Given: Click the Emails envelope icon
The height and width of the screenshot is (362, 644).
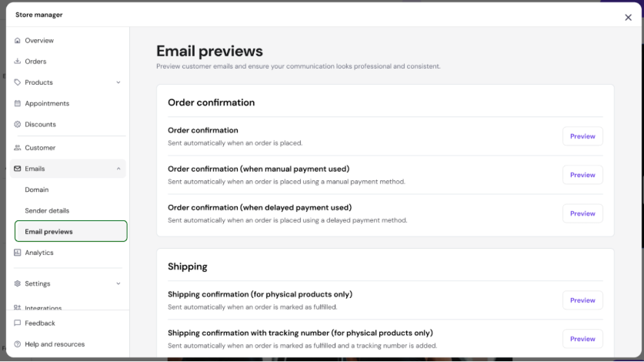Looking at the screenshot, I should [18, 169].
